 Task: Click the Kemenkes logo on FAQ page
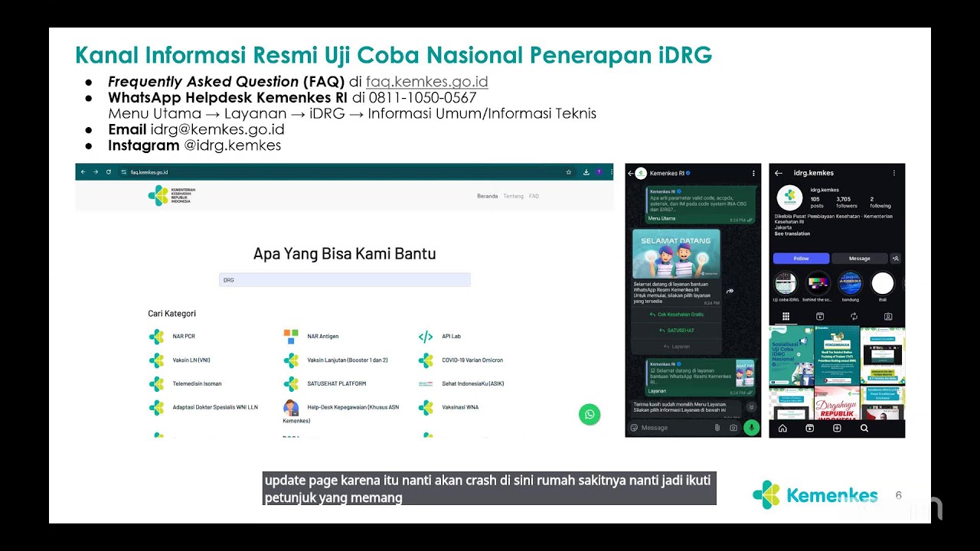[x=172, y=196]
